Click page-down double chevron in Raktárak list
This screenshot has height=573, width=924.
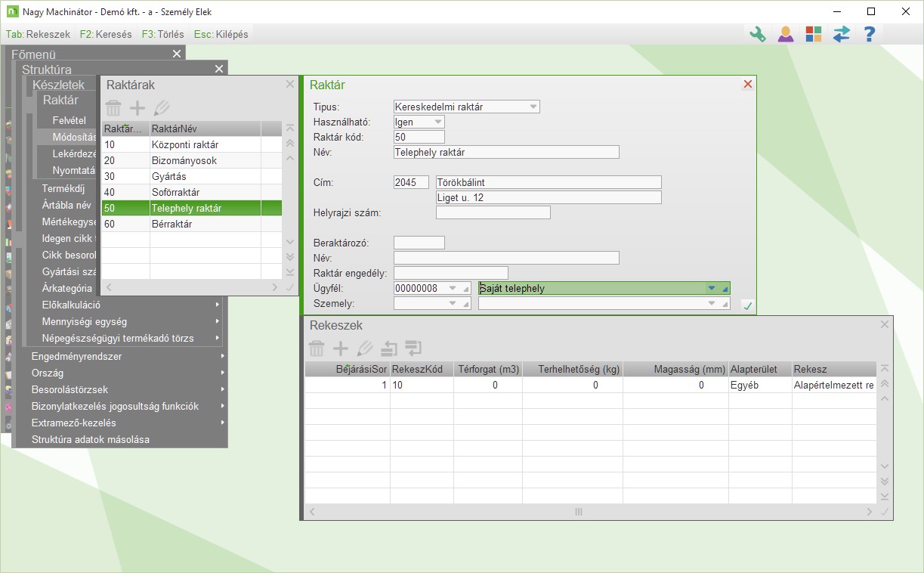[x=290, y=257]
